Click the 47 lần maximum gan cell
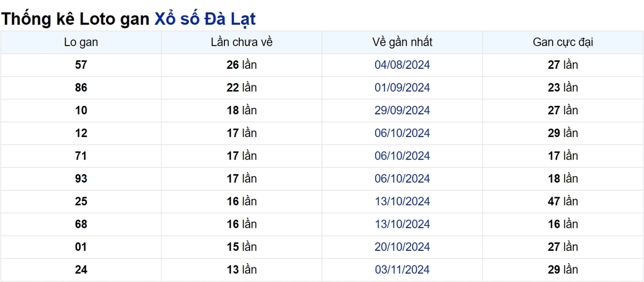The height and width of the screenshot is (282, 644). [563, 201]
